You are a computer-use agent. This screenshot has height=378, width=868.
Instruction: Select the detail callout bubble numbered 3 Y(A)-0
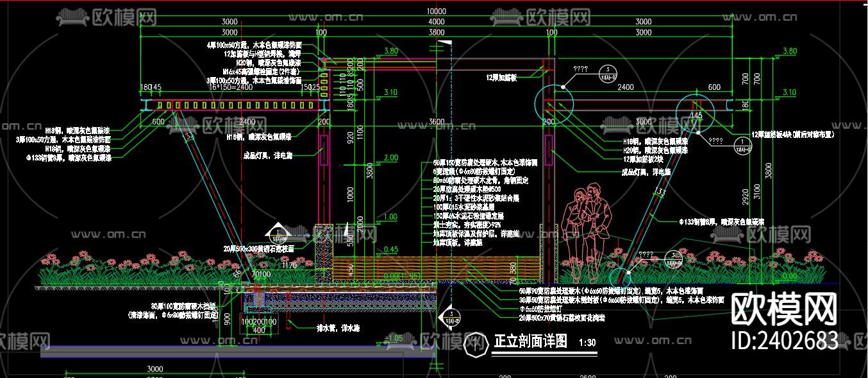pos(608,74)
